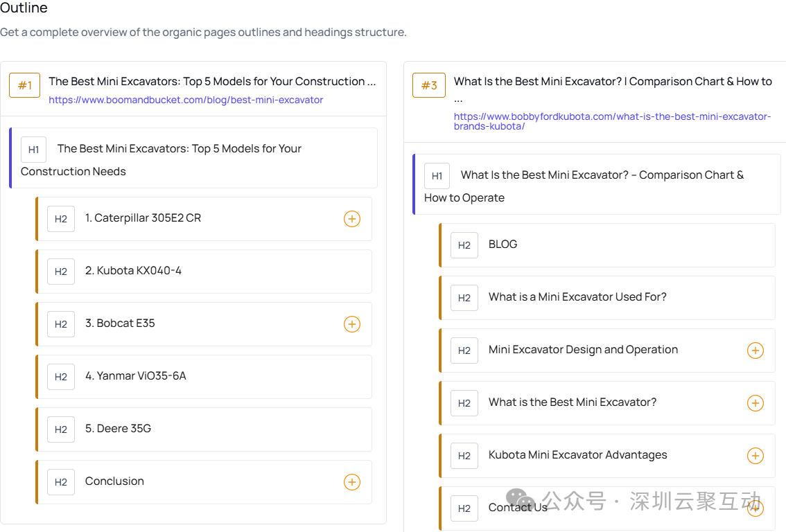The height and width of the screenshot is (532, 786).
Task: Select H1 text ending "Your Construction Needs"
Action: [161, 160]
